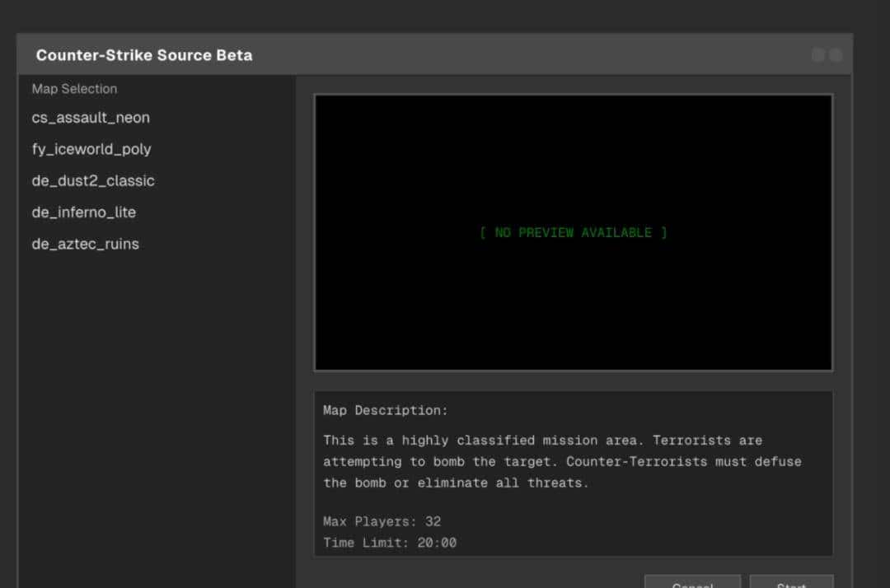Click the Map Description heading

point(386,410)
